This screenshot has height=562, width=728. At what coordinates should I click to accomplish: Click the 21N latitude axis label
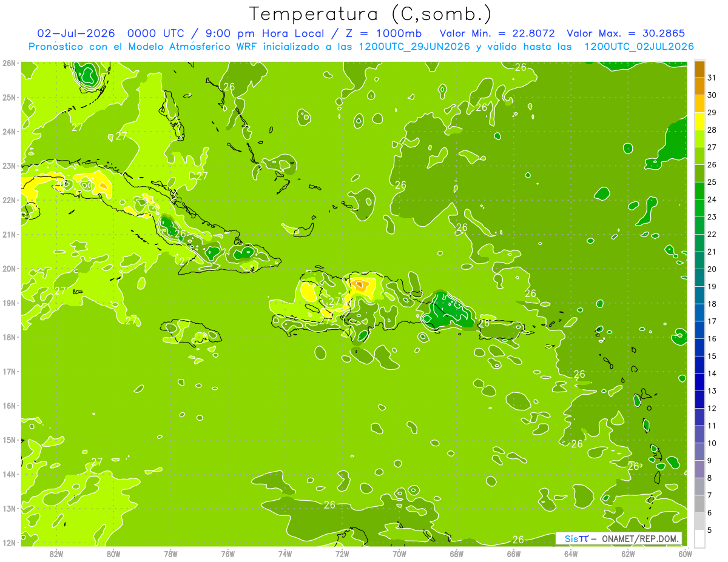coord(9,234)
